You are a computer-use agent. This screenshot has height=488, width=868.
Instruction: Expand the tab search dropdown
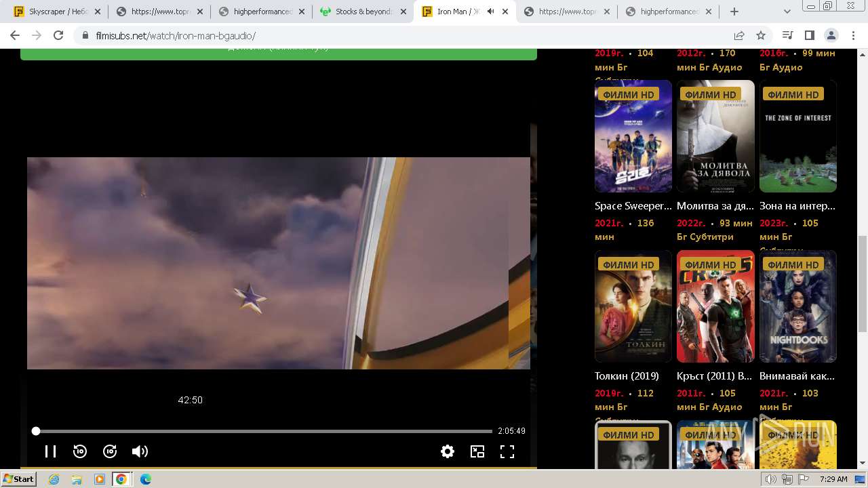click(x=787, y=12)
